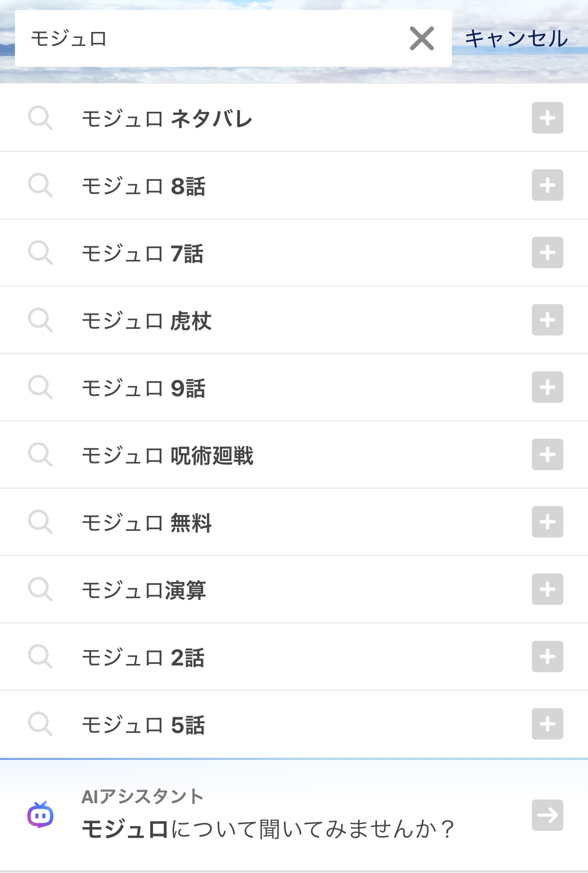Choose the 'モジュロ 2話' suggestion
Screen dimensions: 588x873
click(143, 657)
